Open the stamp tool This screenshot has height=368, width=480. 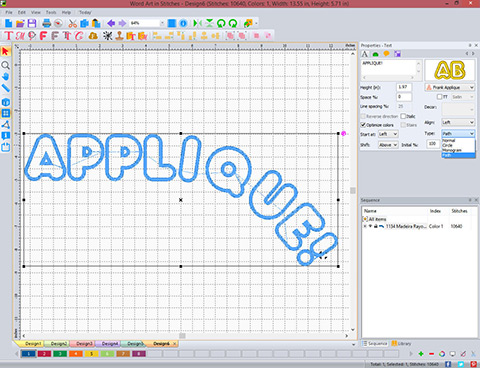[119, 35]
